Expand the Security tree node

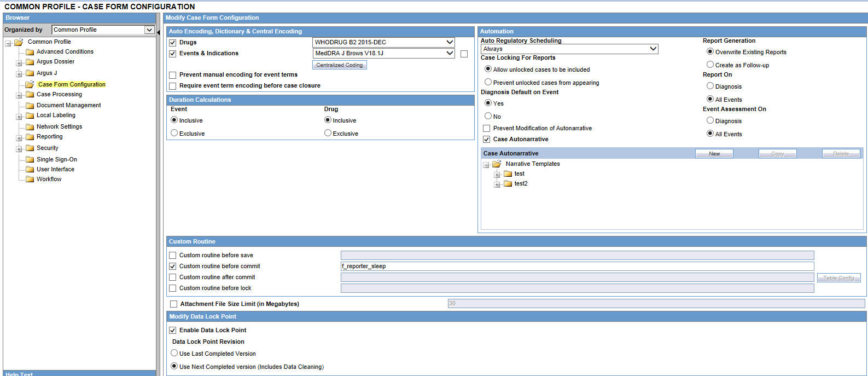19,149
